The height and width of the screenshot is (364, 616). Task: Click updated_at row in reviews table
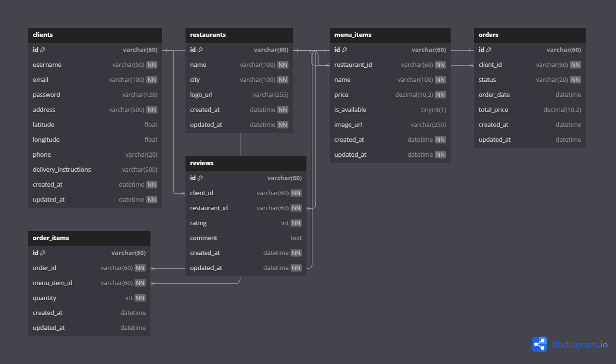246,268
